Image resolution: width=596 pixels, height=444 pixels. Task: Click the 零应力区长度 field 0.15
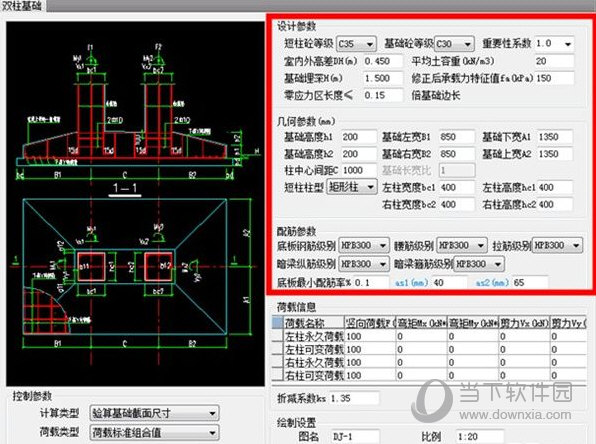click(x=383, y=95)
